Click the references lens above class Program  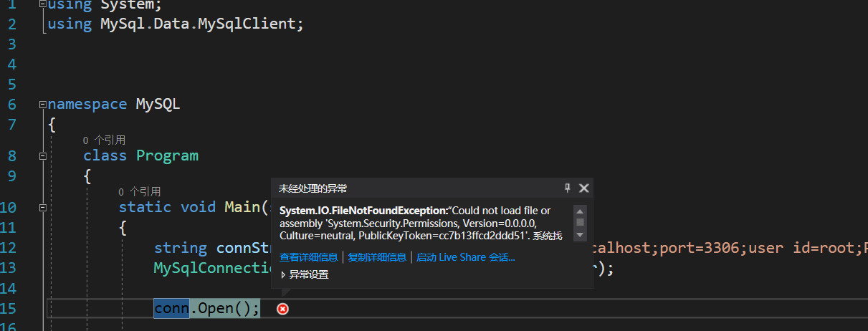(104, 140)
